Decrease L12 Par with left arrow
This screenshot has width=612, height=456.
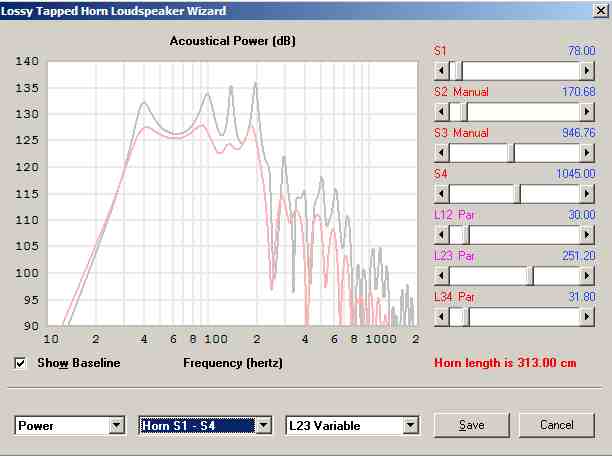point(441,235)
